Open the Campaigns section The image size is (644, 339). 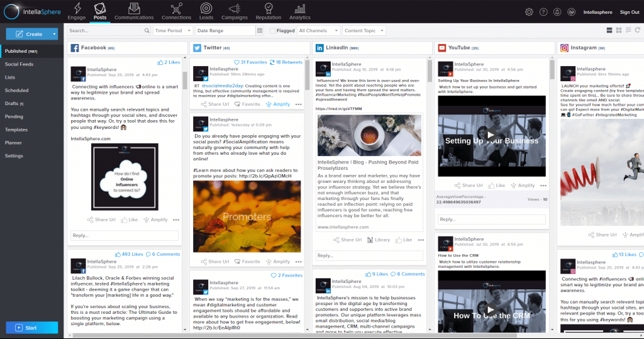pos(235,11)
